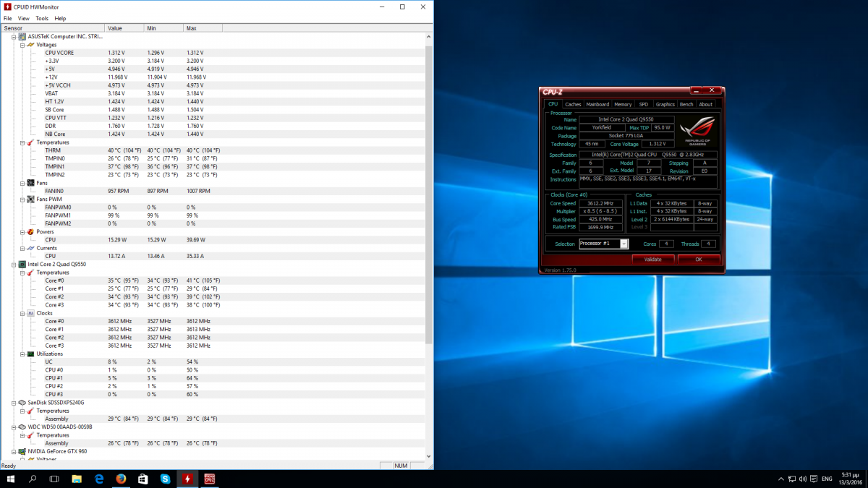Click the Powers flame icon

click(x=30, y=231)
